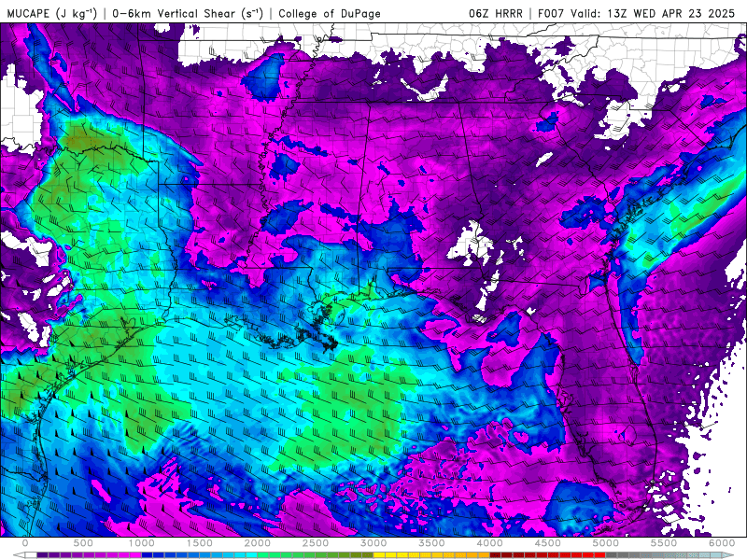The height and width of the screenshot is (560, 747).
Task: Click the 1500 label on the color scale
Action: (x=200, y=543)
